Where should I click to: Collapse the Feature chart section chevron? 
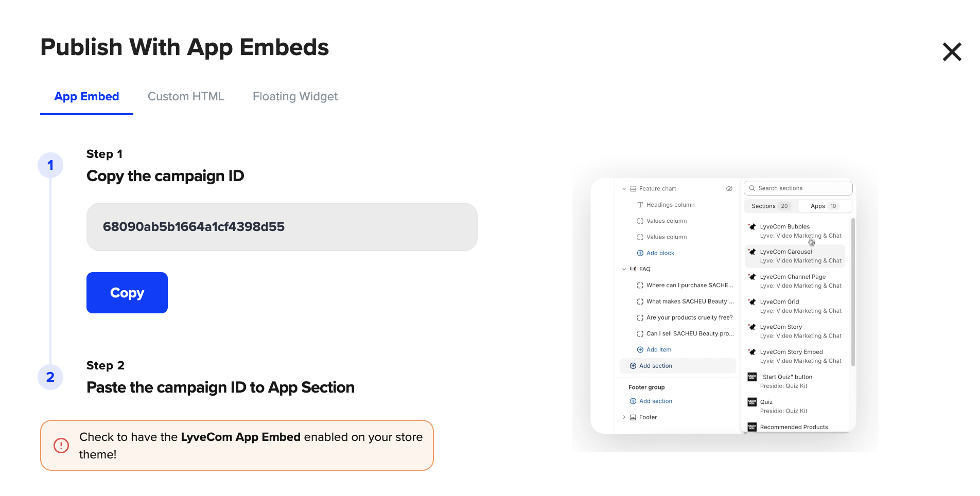pos(624,189)
